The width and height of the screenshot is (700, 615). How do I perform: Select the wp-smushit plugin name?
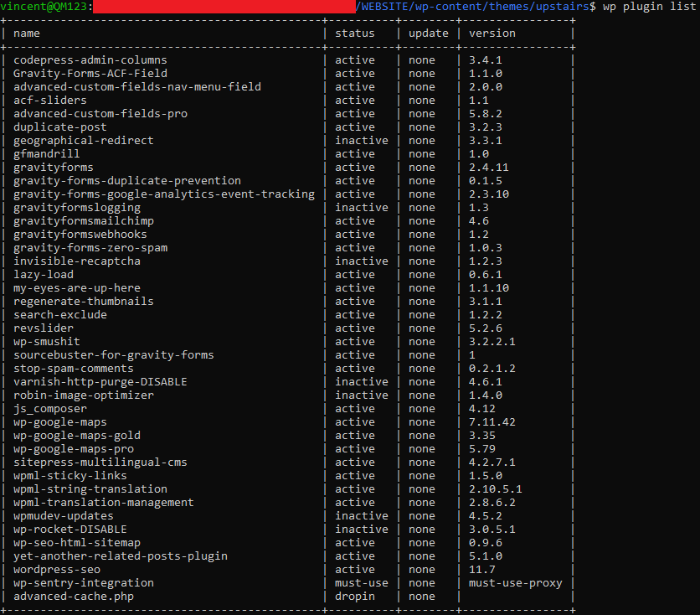(x=46, y=342)
